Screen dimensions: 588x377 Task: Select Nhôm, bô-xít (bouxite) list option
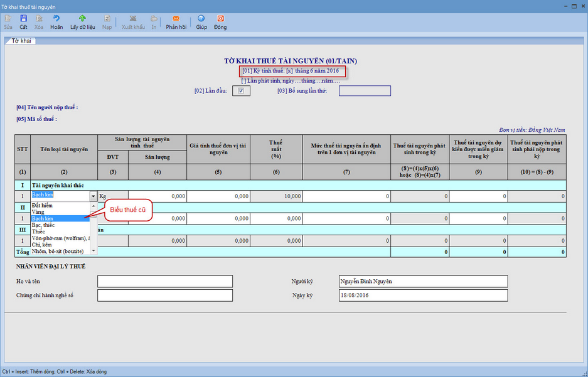tap(61, 251)
